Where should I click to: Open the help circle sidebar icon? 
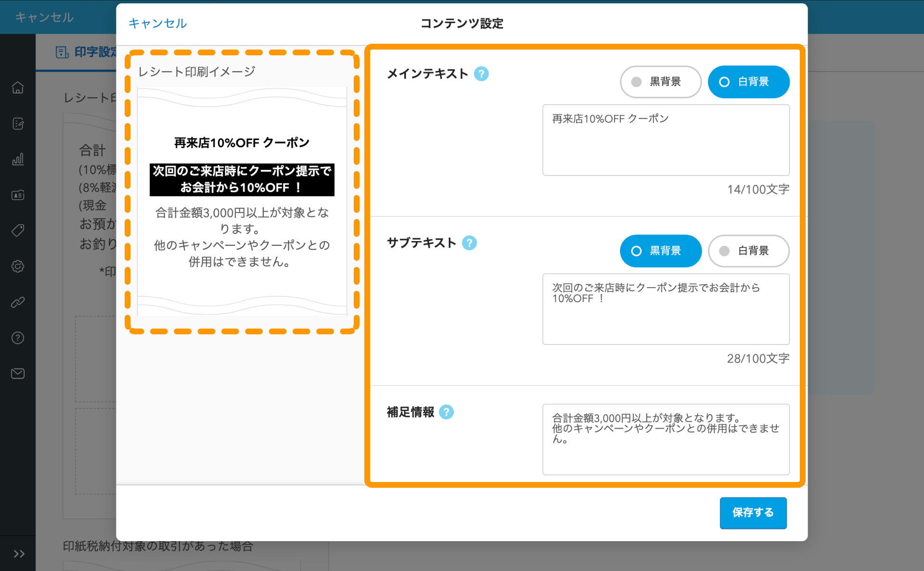(x=18, y=338)
